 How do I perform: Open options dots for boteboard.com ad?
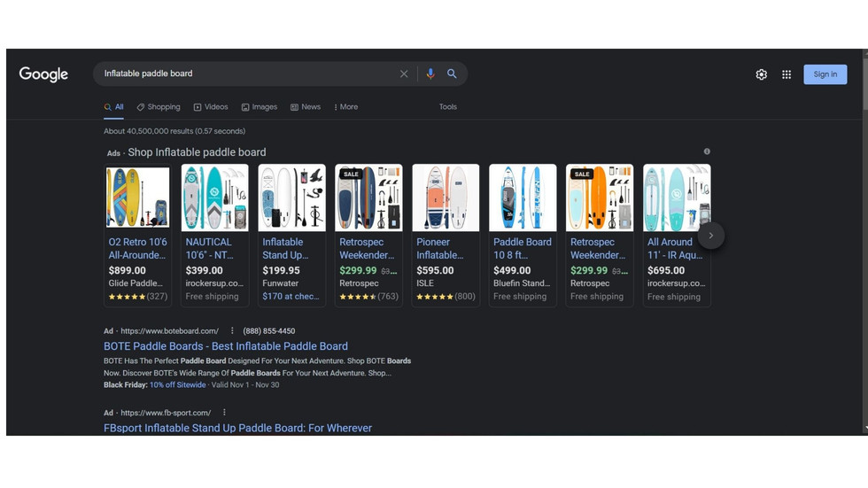tap(232, 331)
